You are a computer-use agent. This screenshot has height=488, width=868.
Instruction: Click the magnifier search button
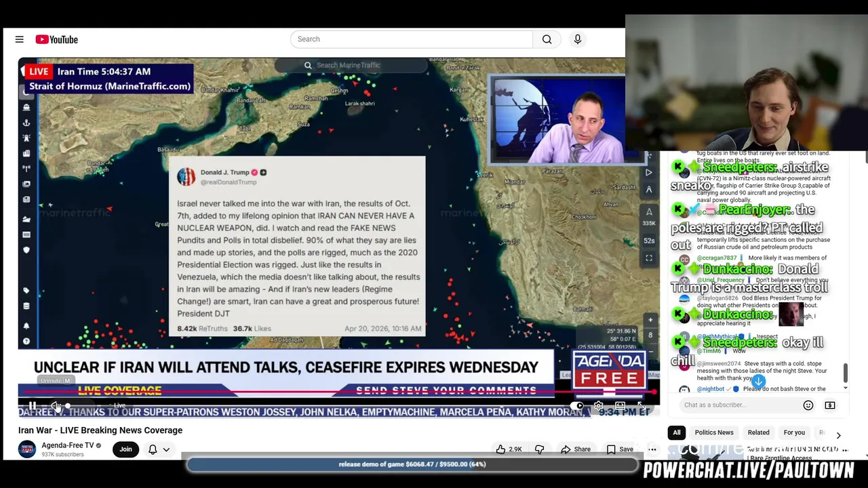547,39
